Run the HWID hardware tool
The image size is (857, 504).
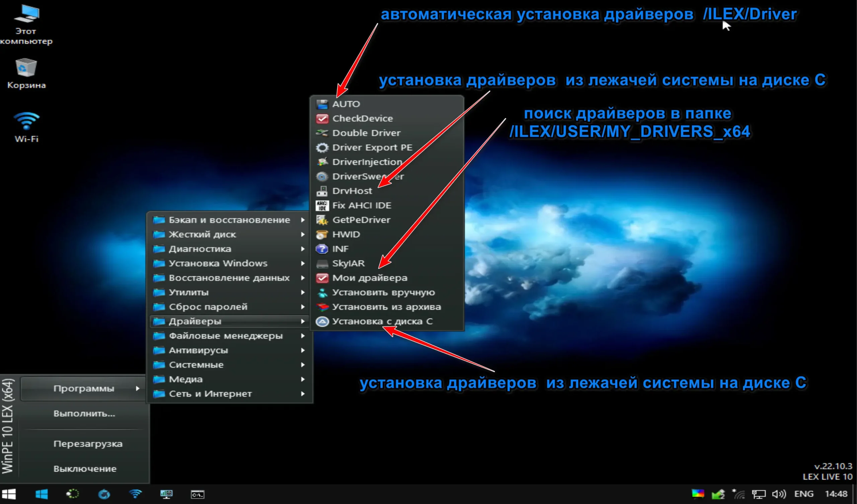tap(346, 234)
